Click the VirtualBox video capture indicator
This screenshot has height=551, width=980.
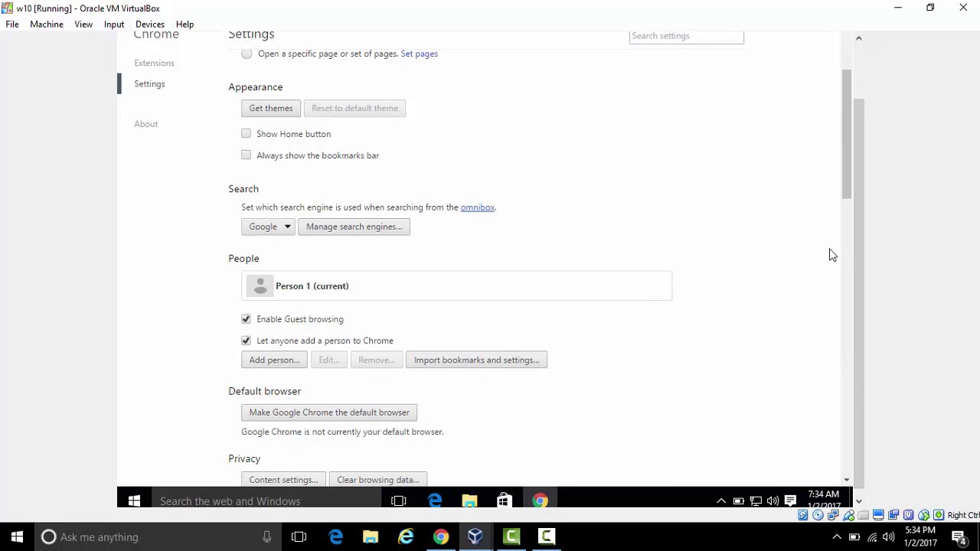(x=893, y=515)
